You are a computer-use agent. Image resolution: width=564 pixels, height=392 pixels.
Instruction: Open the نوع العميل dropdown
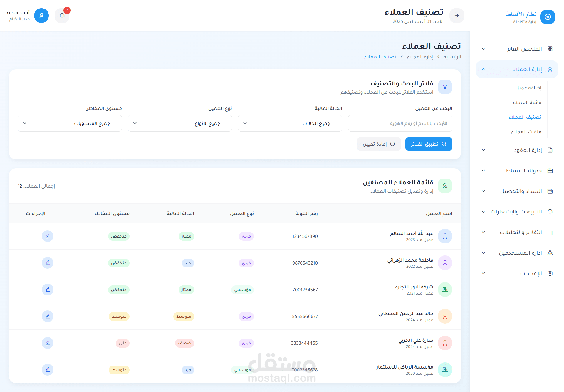[x=180, y=123]
